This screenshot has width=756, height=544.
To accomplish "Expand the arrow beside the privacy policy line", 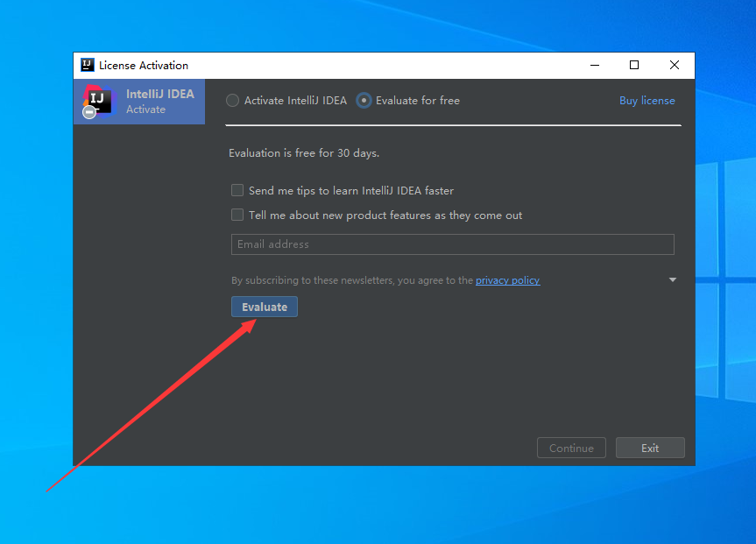I will coord(672,280).
